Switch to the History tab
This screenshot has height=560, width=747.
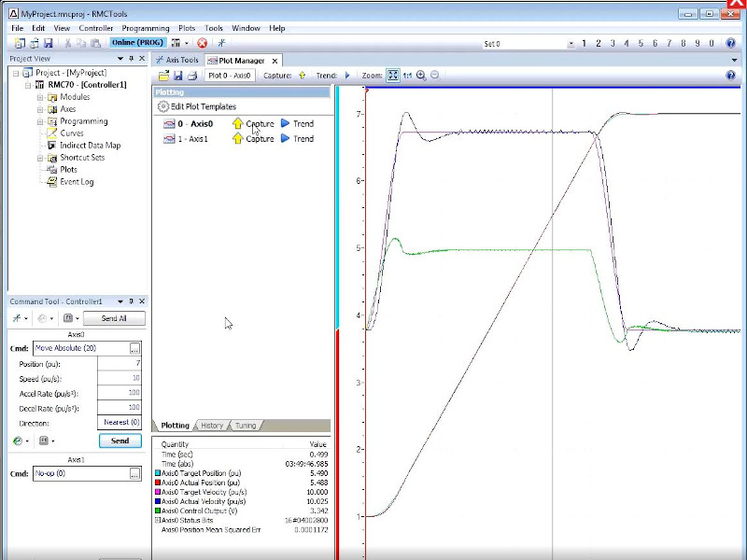212,426
